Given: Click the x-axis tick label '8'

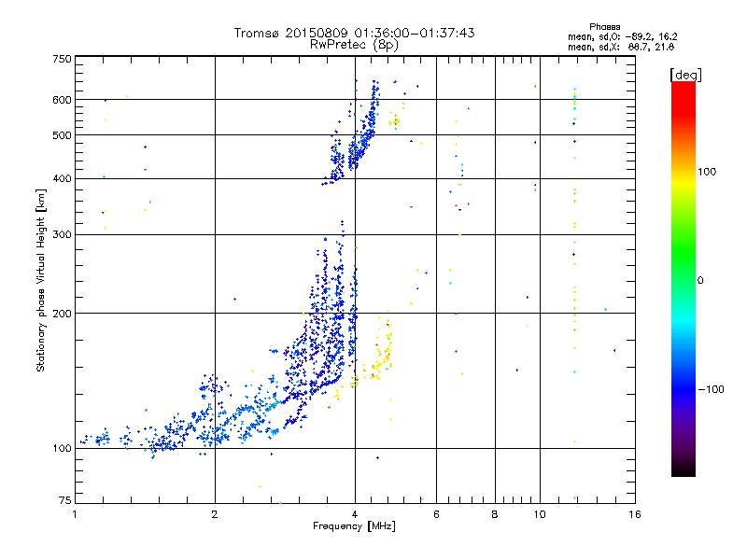Looking at the screenshot, I should [495, 514].
